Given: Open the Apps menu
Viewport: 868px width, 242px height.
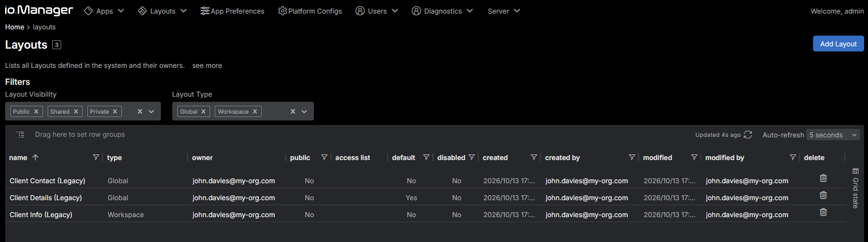Looking at the screenshot, I should (104, 11).
